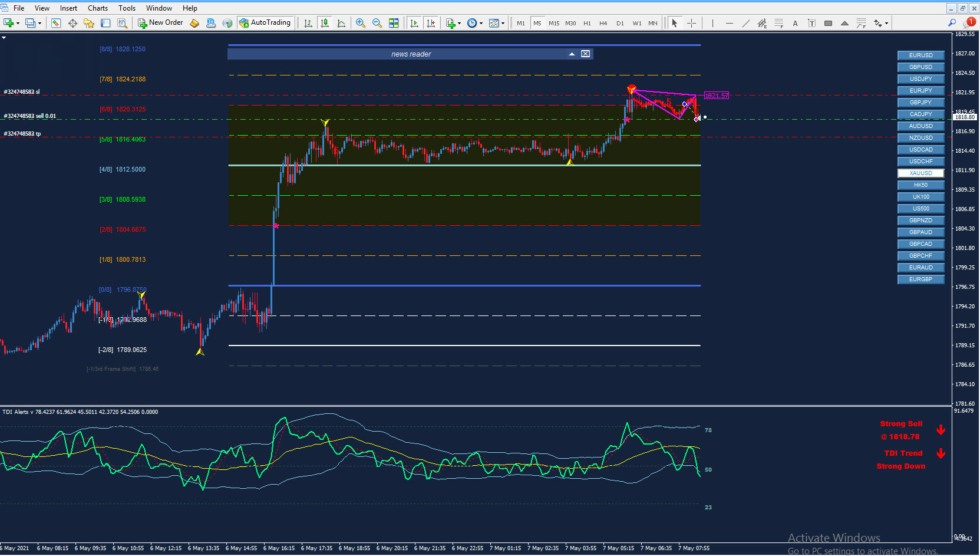The height and width of the screenshot is (556, 980).
Task: Open the Market Watch window icon
Action: [56, 23]
